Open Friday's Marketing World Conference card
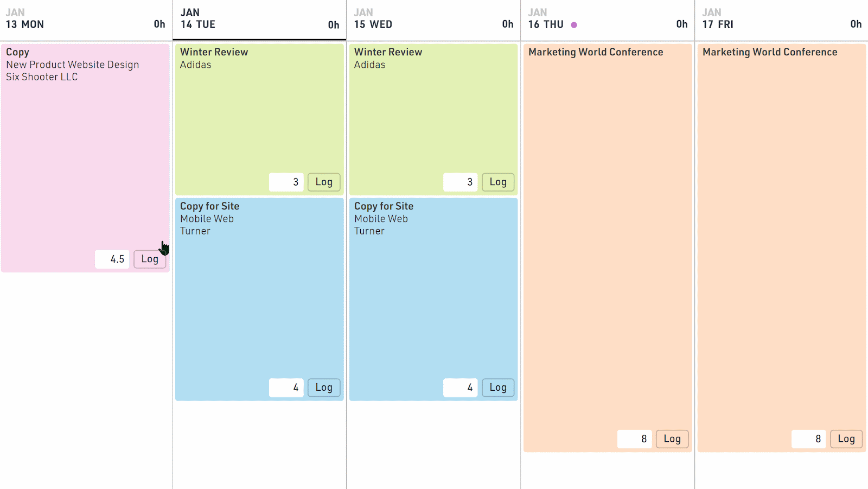Viewport: 868px width, 489px height. click(781, 217)
